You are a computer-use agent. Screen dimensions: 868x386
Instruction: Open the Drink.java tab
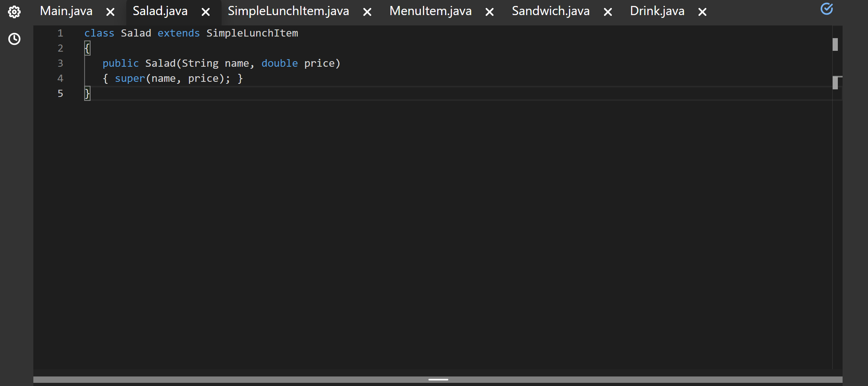pos(657,11)
